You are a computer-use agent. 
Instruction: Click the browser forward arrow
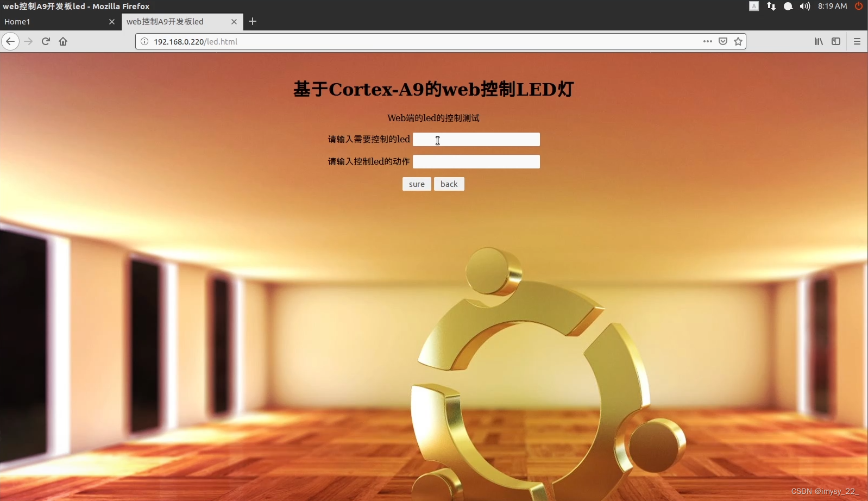[28, 41]
